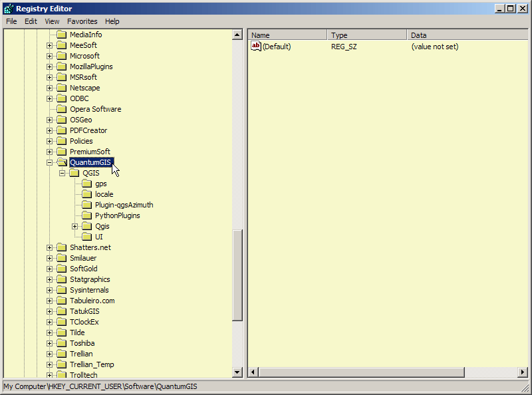This screenshot has width=532, height=395.
Task: Open the View menu
Action: pyautogui.click(x=52, y=21)
